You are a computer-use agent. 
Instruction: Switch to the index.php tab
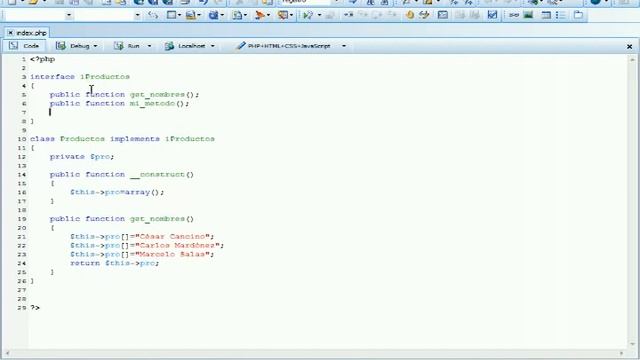point(31,33)
